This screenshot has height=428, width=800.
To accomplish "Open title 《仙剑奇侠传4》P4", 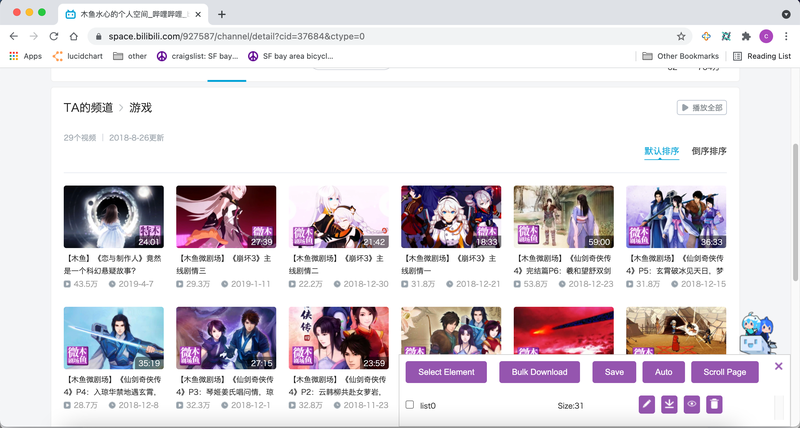I will pos(113,386).
